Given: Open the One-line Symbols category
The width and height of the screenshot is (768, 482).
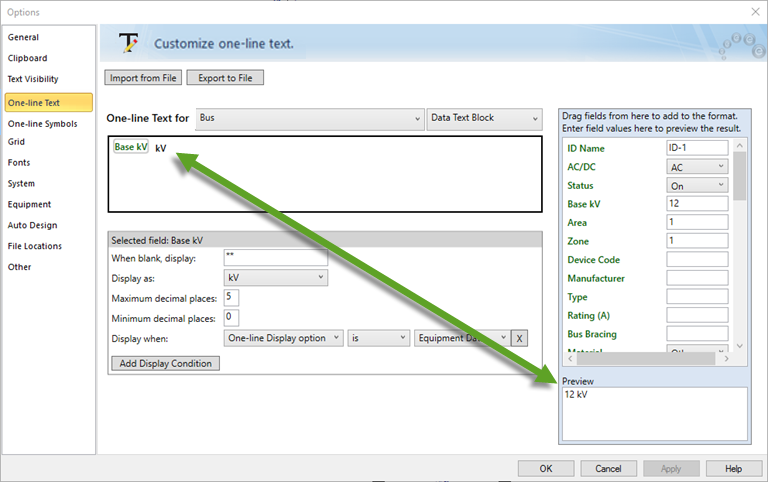Looking at the screenshot, I should tap(43, 124).
